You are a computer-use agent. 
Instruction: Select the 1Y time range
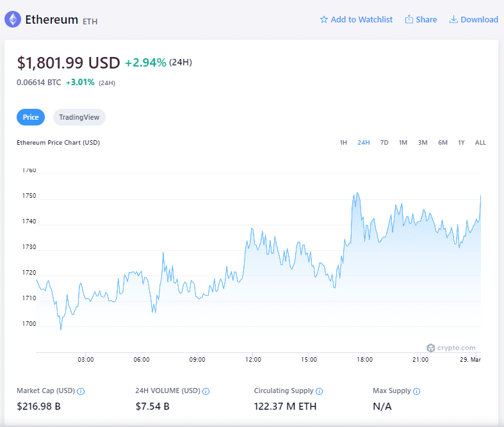tap(461, 143)
